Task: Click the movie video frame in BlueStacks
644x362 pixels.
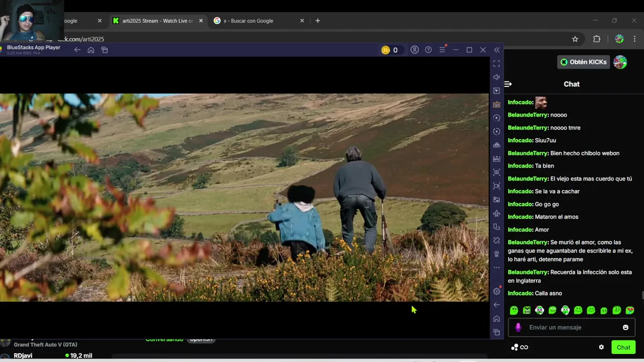Action: point(244,198)
